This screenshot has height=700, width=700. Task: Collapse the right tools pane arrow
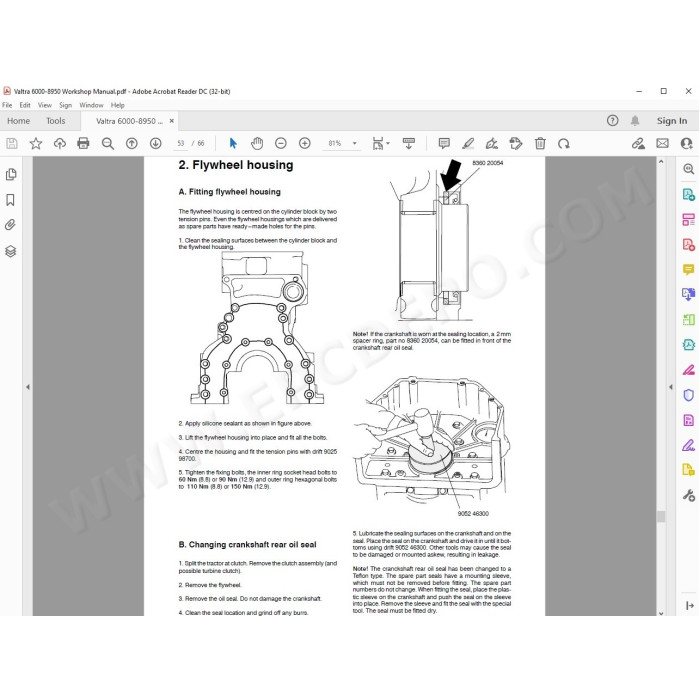[x=671, y=387]
